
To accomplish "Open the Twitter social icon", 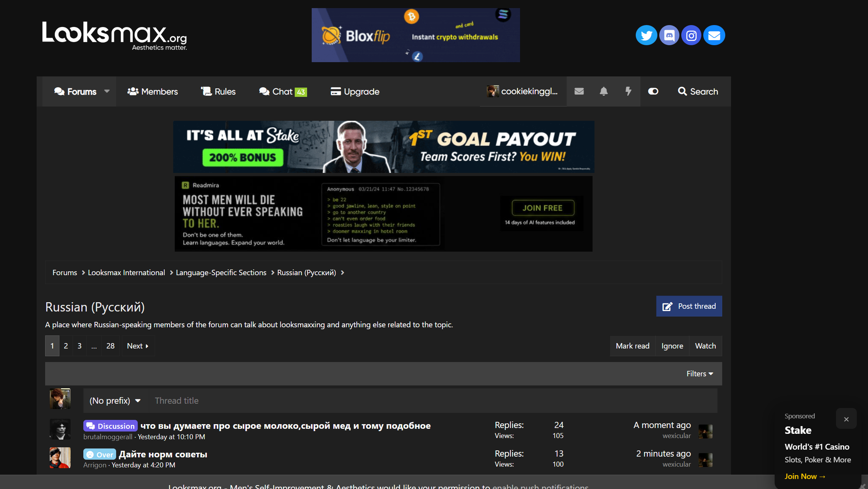I will pos(646,36).
